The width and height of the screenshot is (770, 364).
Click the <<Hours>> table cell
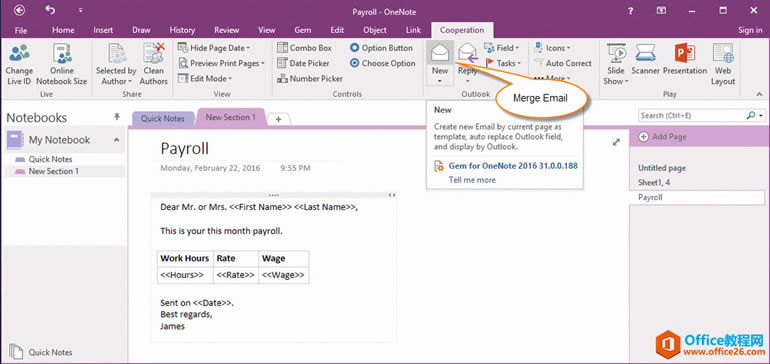tap(185, 275)
